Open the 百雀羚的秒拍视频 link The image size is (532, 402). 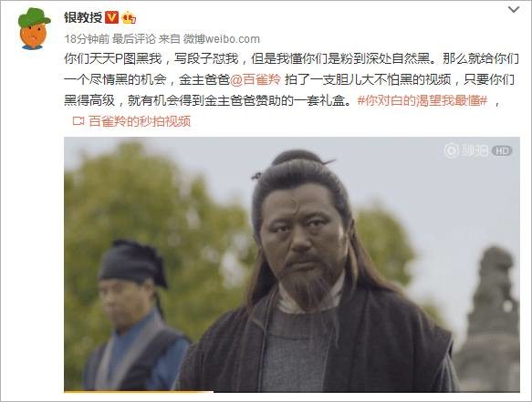(x=140, y=121)
